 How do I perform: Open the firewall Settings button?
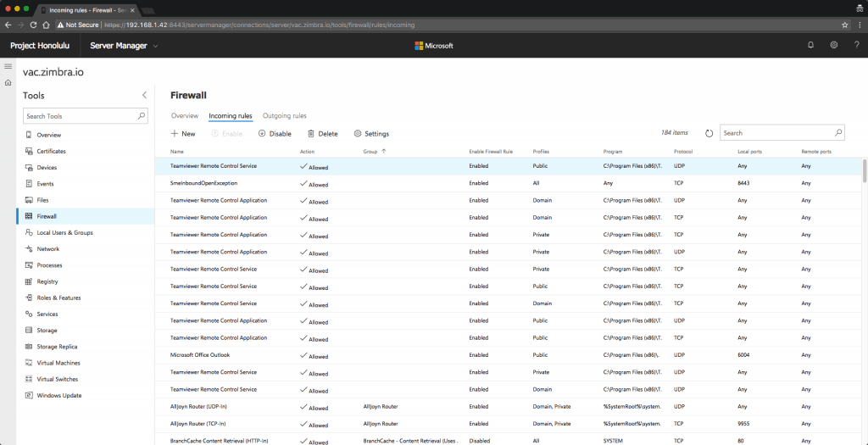tap(371, 133)
